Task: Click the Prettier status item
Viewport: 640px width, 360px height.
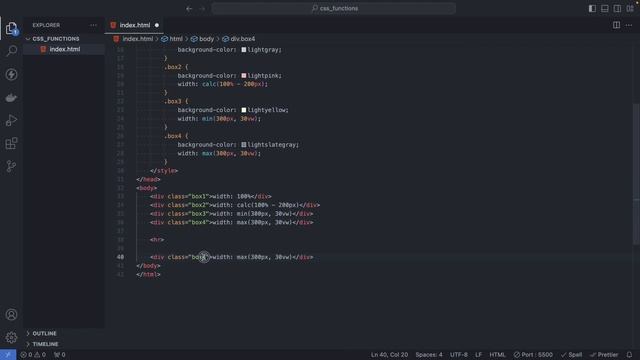Action: [604, 355]
